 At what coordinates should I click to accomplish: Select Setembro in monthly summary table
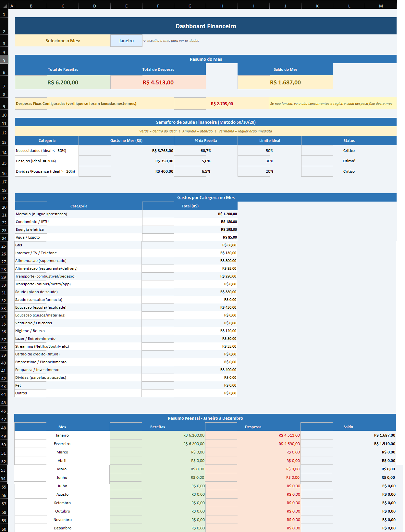click(x=62, y=503)
